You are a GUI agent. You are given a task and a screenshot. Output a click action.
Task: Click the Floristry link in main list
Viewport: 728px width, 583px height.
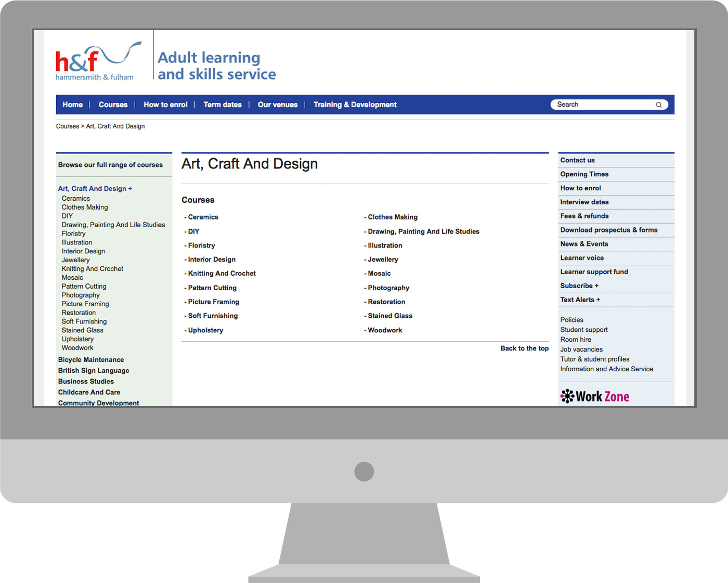point(201,245)
